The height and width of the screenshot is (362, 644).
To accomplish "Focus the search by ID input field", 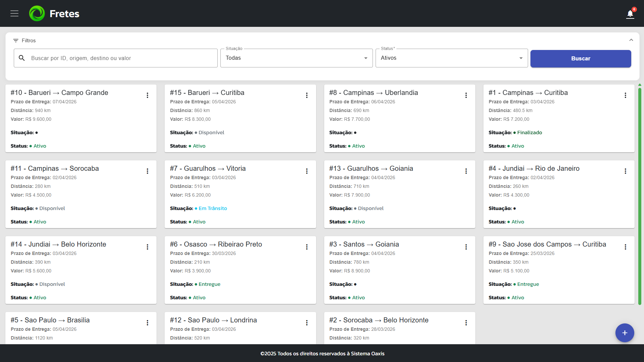I will point(121,58).
